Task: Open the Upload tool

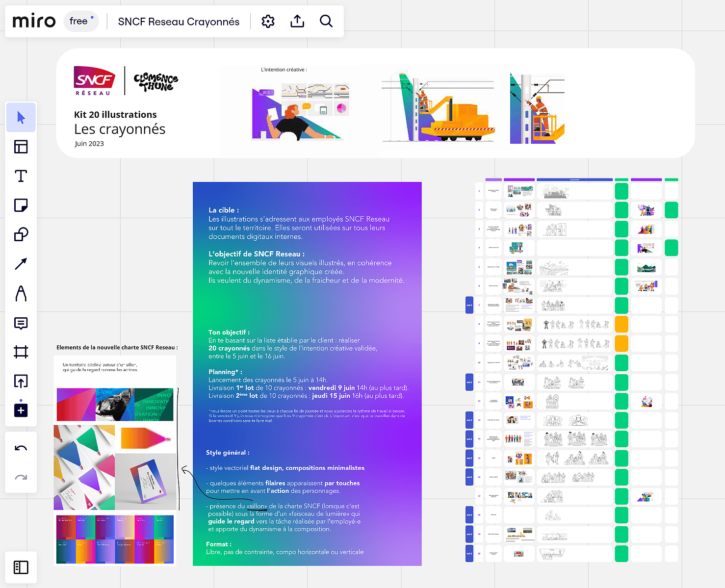Action: point(21,381)
